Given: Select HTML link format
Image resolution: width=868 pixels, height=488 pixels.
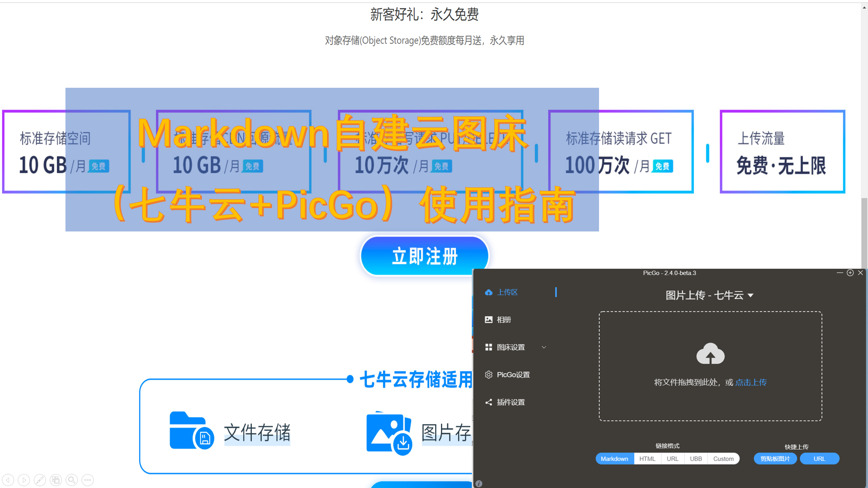Looking at the screenshot, I should [x=647, y=459].
